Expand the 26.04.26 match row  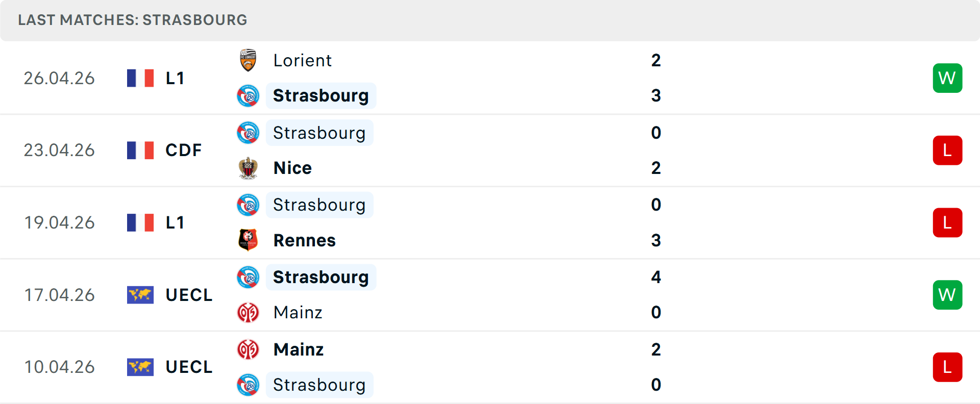(490, 78)
